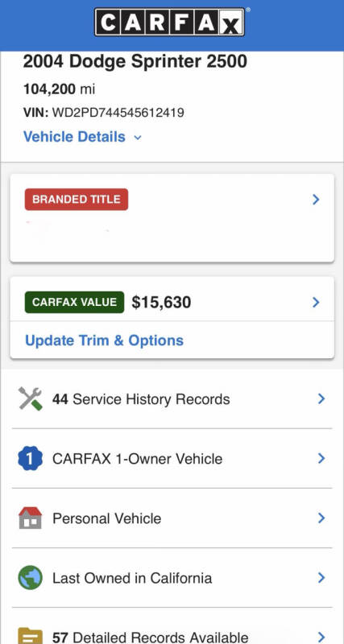Click Update Trim & Options link
Image resolution: width=344 pixels, height=644 pixels.
click(105, 341)
